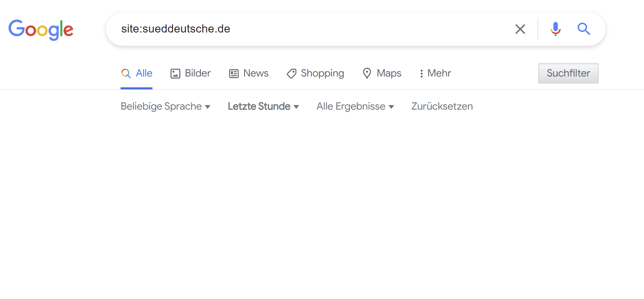Image resolution: width=644 pixels, height=299 pixels.
Task: Open the Mehr menu
Action: [x=439, y=73]
